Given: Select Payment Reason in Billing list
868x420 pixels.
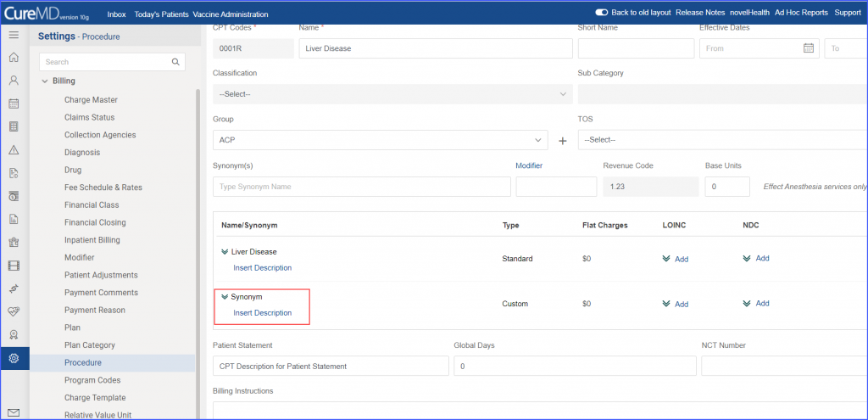Looking at the screenshot, I should [95, 311].
